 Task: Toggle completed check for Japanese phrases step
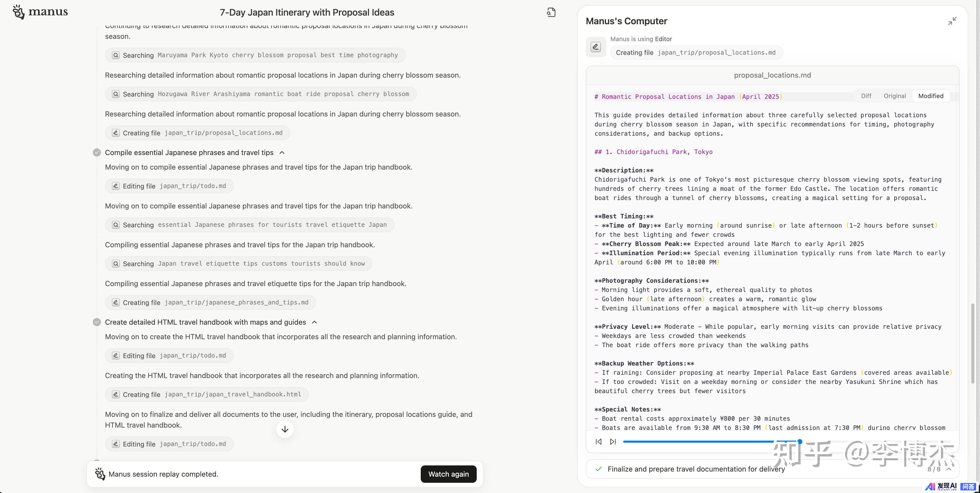point(97,153)
